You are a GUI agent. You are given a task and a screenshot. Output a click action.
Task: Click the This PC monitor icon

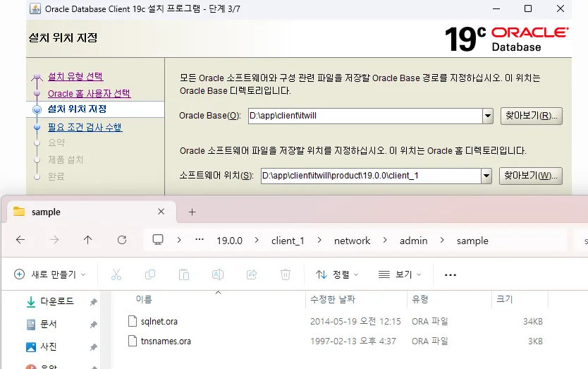(158, 240)
